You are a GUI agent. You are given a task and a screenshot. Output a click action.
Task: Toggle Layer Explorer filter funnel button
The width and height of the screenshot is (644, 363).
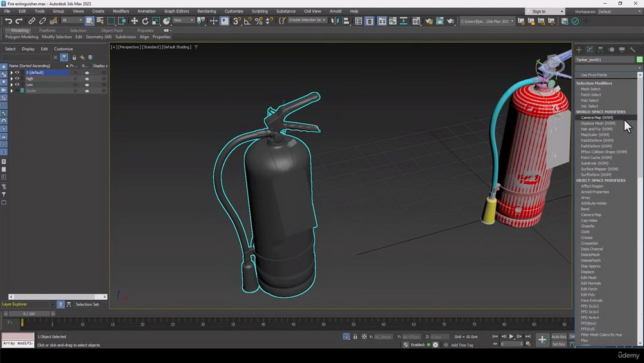(64, 57)
